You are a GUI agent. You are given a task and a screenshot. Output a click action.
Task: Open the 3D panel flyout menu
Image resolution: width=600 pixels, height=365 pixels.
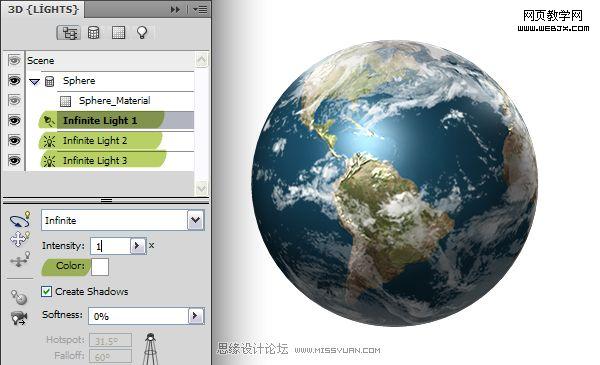pyautogui.click(x=200, y=9)
